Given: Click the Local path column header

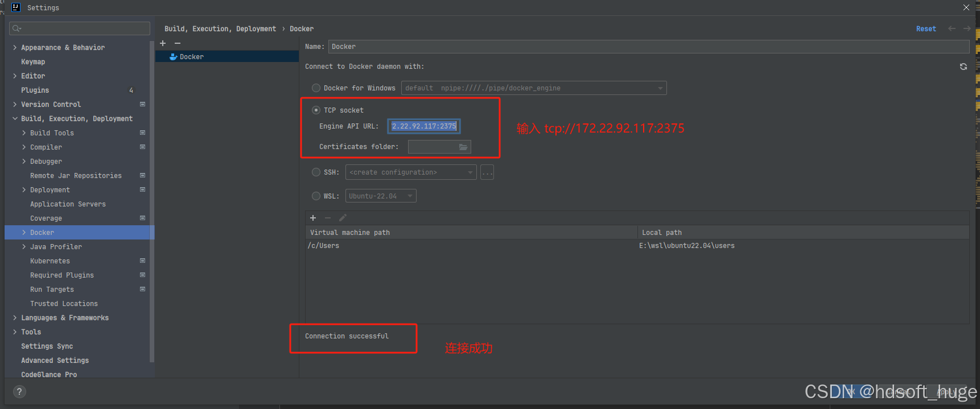Looking at the screenshot, I should coord(804,233).
